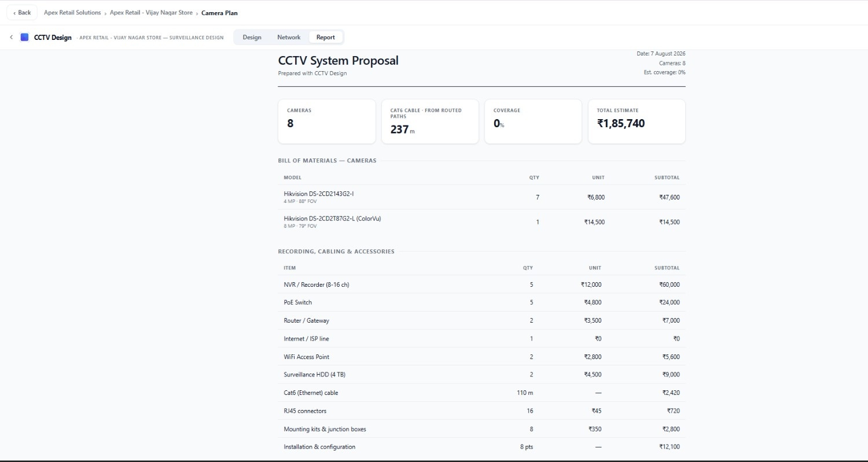The height and width of the screenshot is (462, 868).
Task: Click the CCTV System Proposal heading
Action: point(338,61)
